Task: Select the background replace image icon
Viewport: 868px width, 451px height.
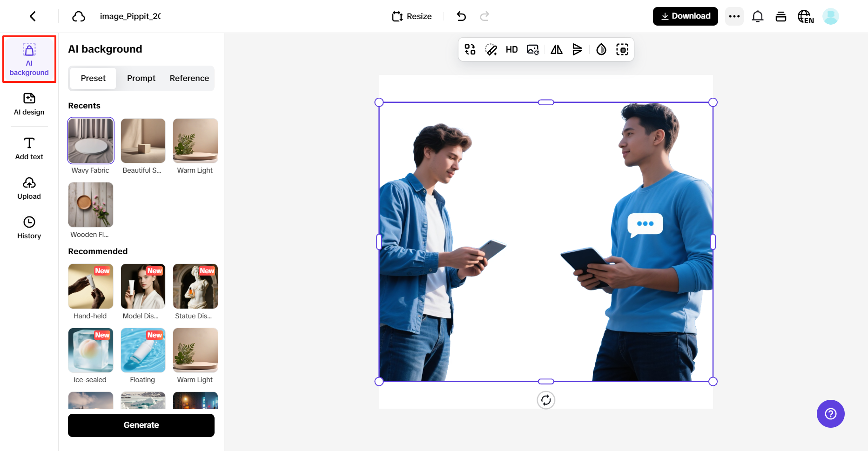Action: pyautogui.click(x=532, y=49)
